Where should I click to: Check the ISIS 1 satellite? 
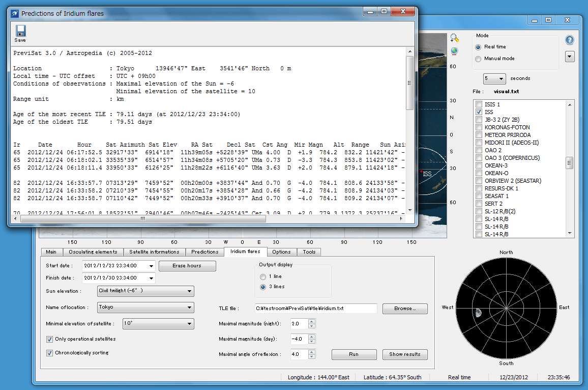pos(479,104)
